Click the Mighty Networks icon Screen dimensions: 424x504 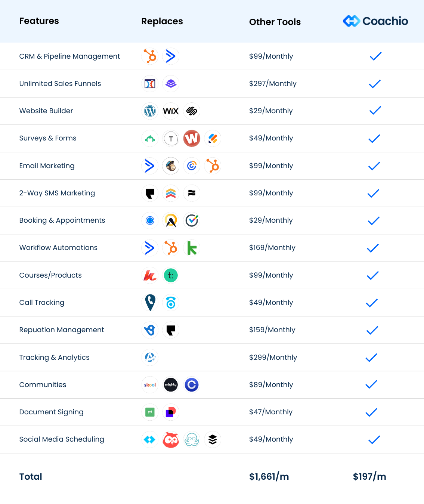pos(171,385)
